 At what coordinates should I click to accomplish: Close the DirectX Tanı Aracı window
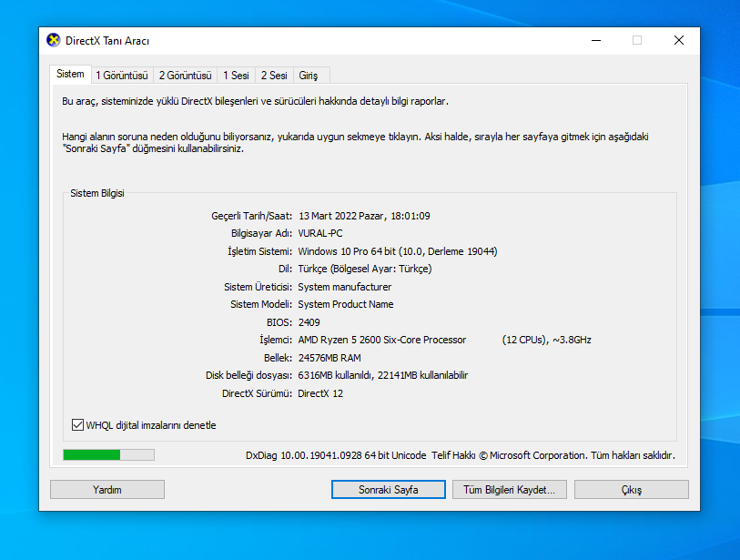click(x=679, y=41)
